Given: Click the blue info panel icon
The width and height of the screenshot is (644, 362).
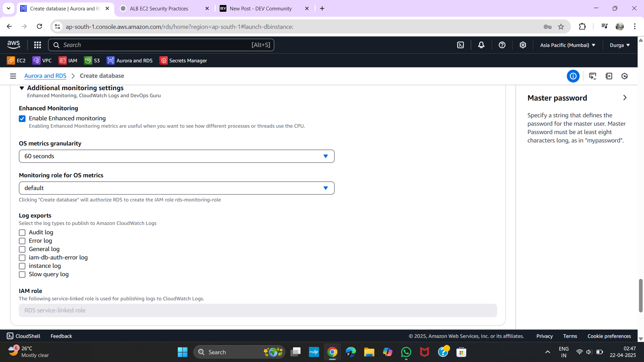Looking at the screenshot, I should 573,76.
